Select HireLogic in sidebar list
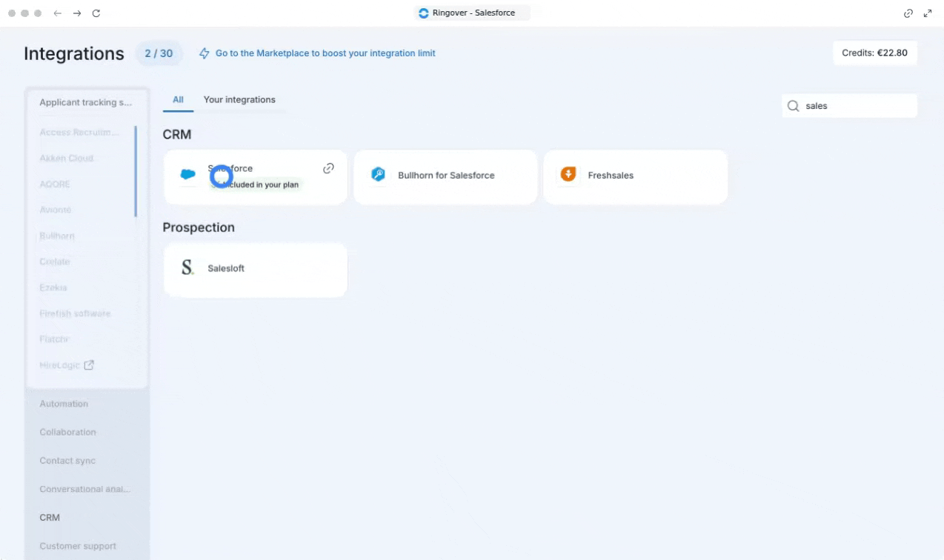Screen dimensions: 944x560 coord(59,365)
